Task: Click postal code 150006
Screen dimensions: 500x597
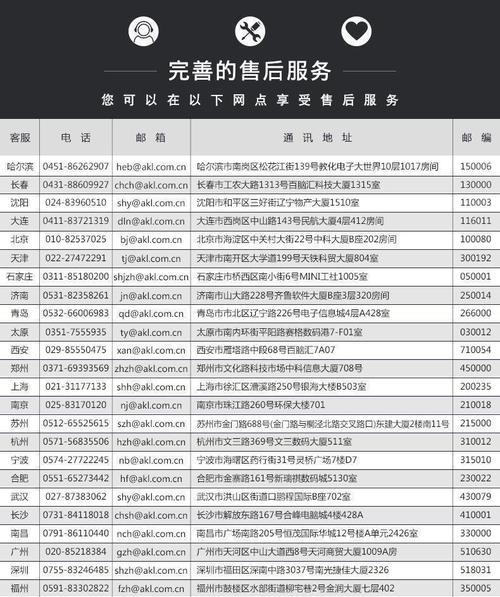Action: [x=476, y=166]
